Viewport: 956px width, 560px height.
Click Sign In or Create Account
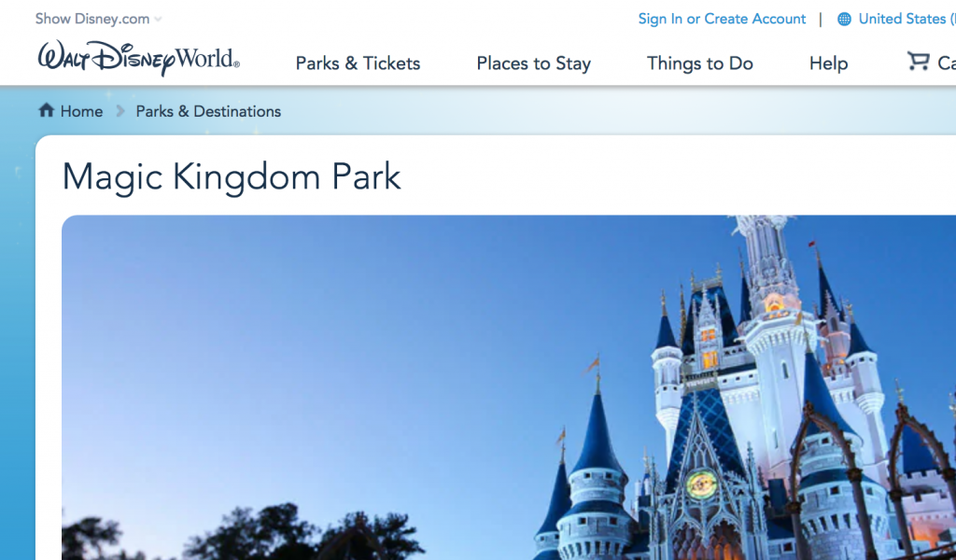722,19
